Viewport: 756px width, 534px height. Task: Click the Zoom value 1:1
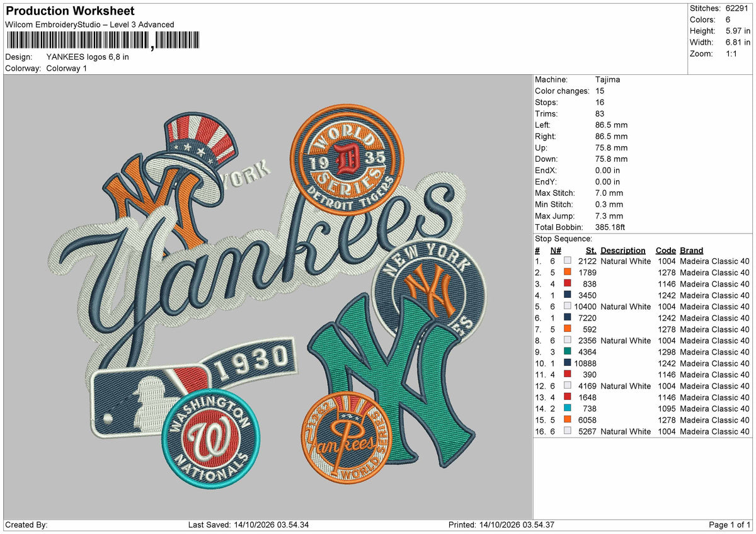(733, 54)
